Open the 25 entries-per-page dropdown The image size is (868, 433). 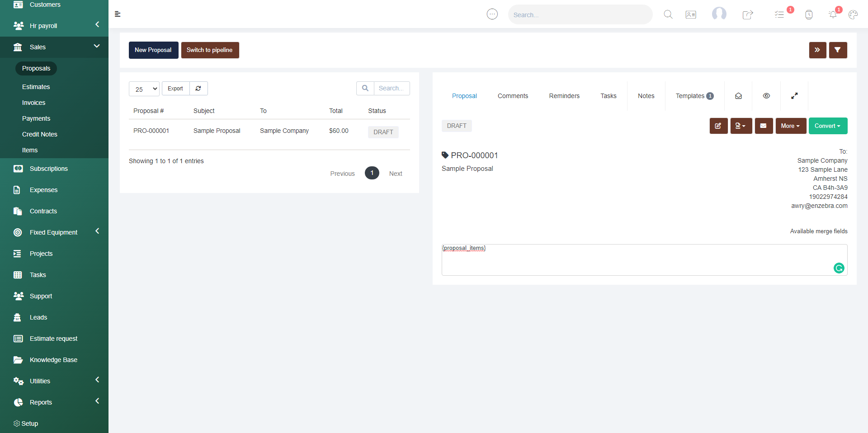pos(144,89)
